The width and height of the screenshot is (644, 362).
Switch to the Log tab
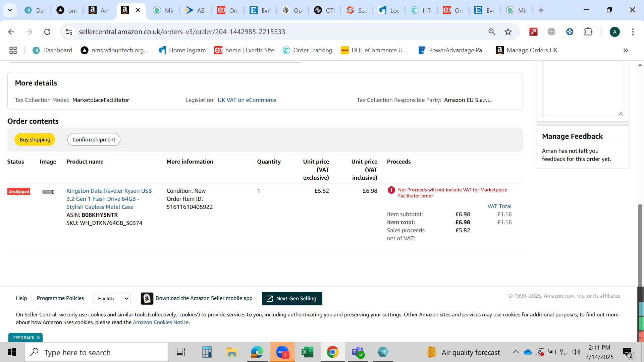(x=389, y=10)
